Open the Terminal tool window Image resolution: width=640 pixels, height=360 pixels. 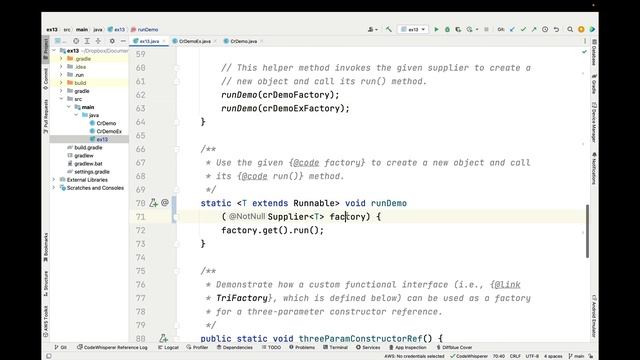[x=335, y=347]
